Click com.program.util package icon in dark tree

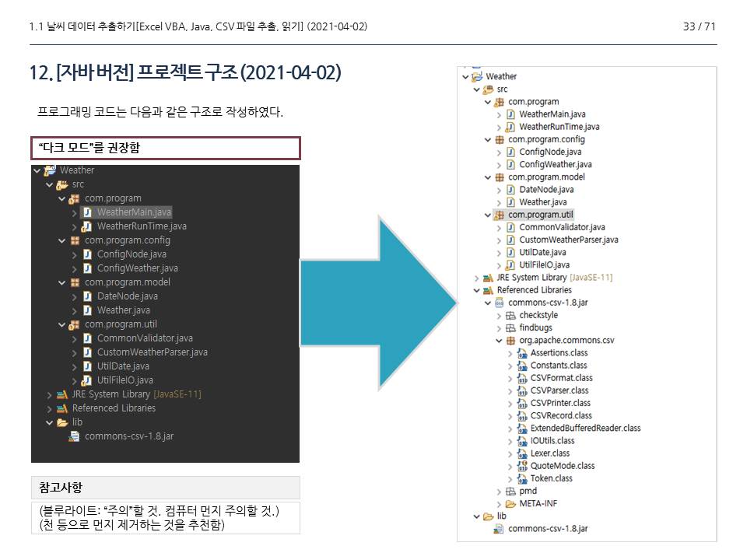pyautogui.click(x=75, y=325)
